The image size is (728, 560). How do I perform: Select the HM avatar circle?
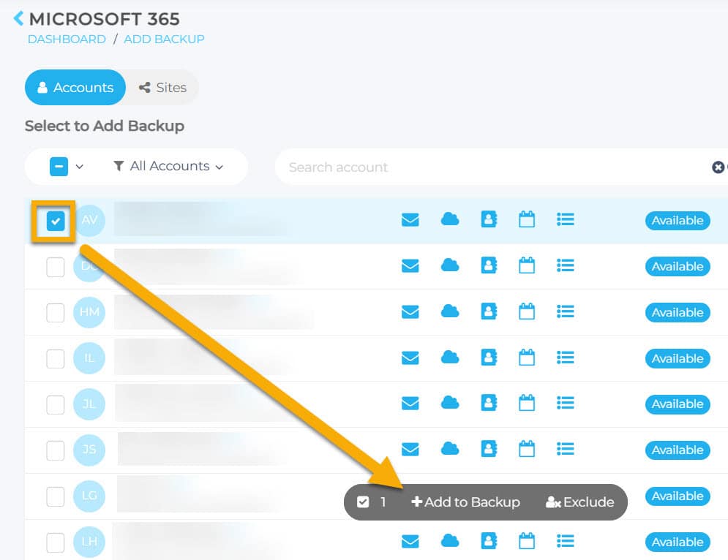[89, 311]
